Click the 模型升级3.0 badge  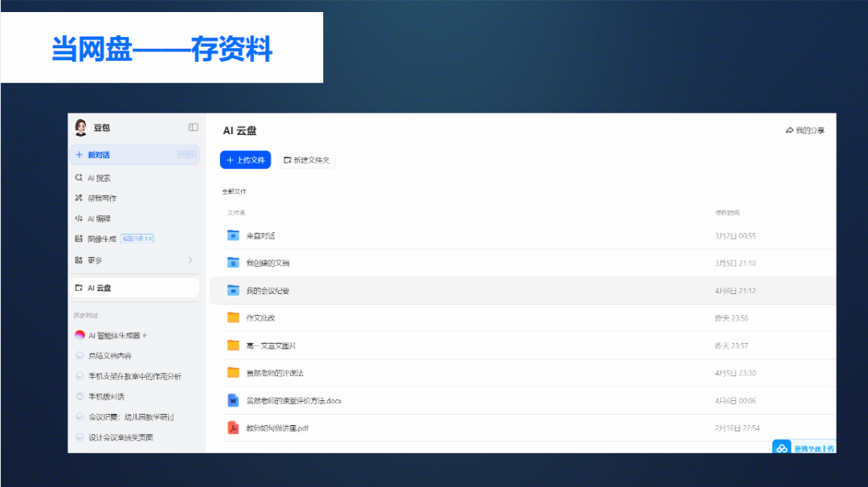tap(135, 238)
